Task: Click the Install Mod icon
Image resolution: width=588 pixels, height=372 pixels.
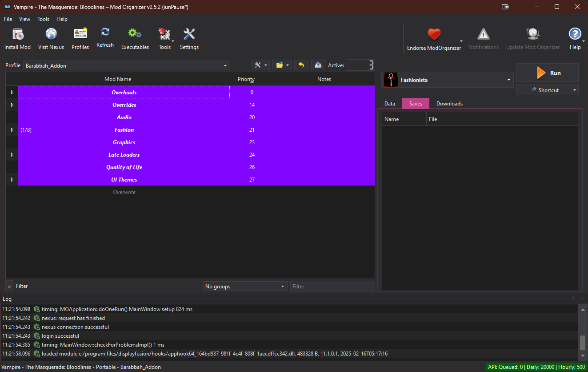Action: click(x=17, y=34)
